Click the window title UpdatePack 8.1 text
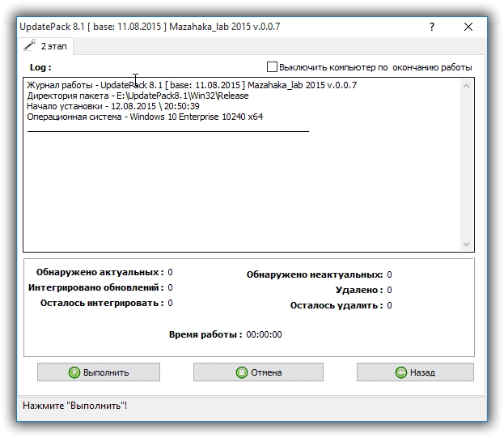The width and height of the screenshot is (504, 438). [x=150, y=27]
